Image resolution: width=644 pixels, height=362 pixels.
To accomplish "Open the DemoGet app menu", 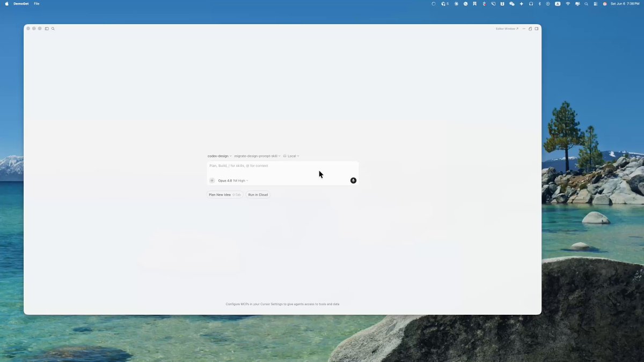I will pyautogui.click(x=21, y=4).
